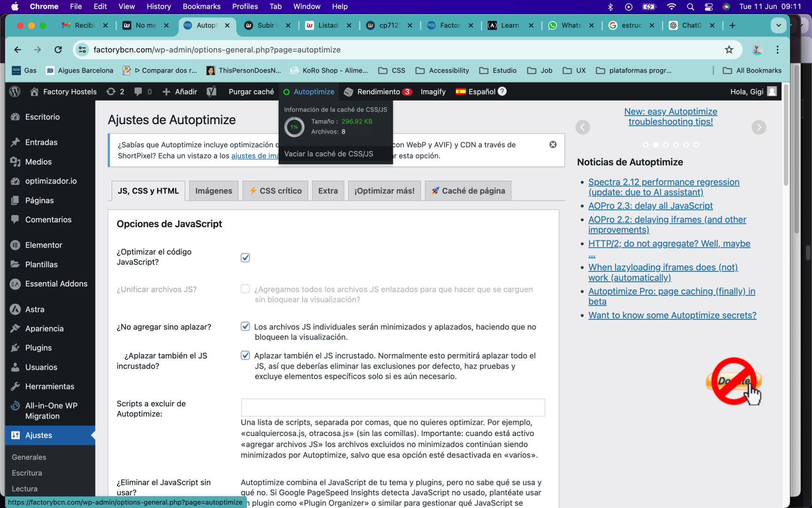
Task: Open optimizador.io sidebar item
Action: [x=51, y=181]
